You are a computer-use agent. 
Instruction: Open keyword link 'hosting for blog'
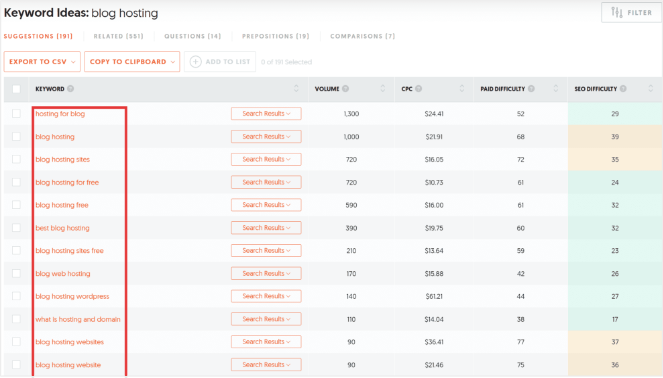(x=60, y=114)
